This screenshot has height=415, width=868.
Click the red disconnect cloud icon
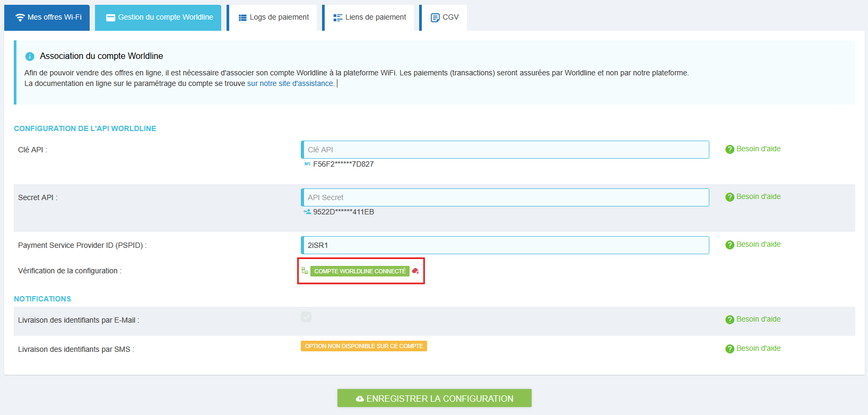tap(415, 271)
